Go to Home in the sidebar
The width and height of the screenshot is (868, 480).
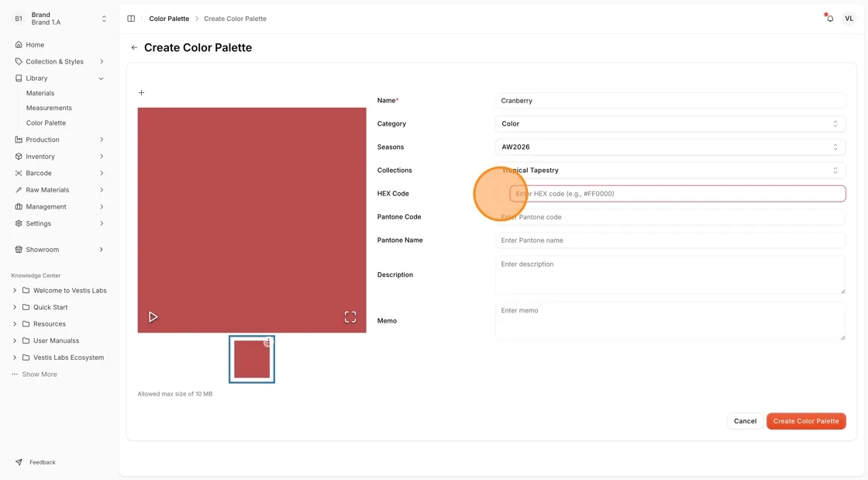pos(35,44)
